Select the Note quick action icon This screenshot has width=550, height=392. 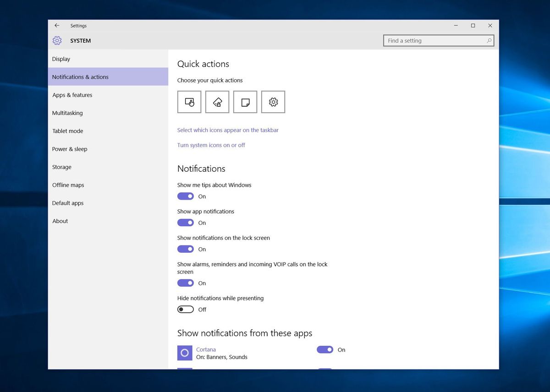tap(245, 102)
